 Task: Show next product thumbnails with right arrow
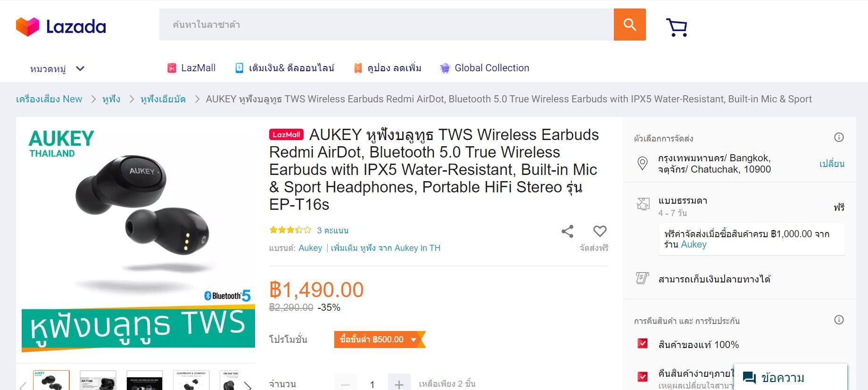tap(248, 385)
